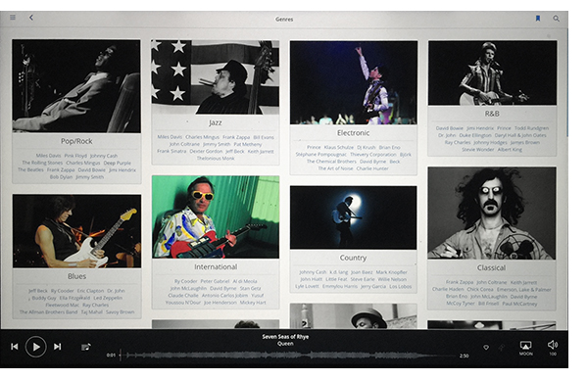Skip to next track
The height and width of the screenshot is (380, 588).
[58, 347]
